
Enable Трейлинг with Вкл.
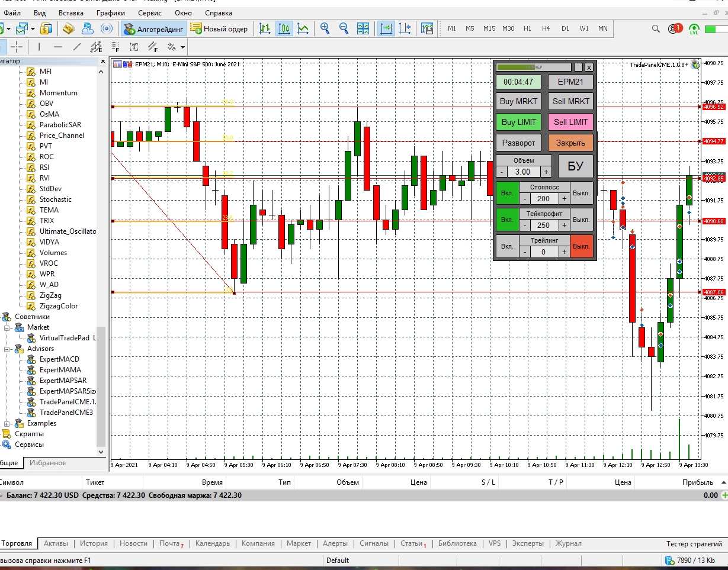507,246
